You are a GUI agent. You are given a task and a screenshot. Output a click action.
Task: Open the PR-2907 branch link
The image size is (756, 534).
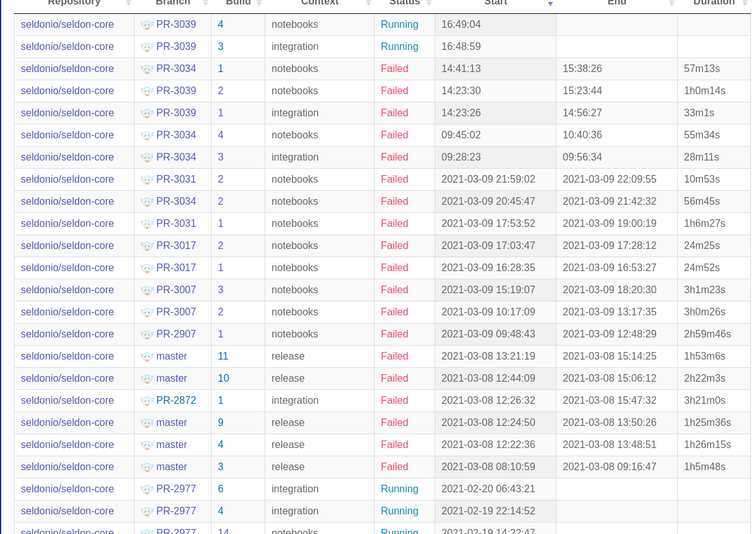click(x=176, y=334)
